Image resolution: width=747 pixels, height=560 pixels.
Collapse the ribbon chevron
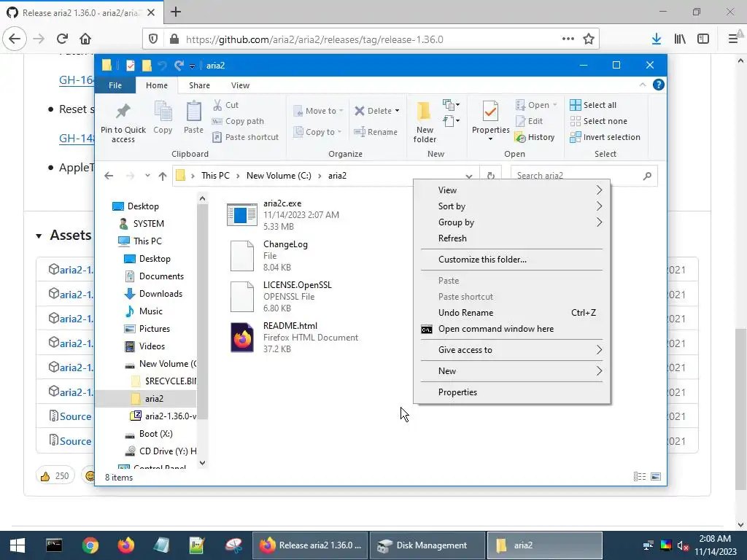click(x=642, y=85)
